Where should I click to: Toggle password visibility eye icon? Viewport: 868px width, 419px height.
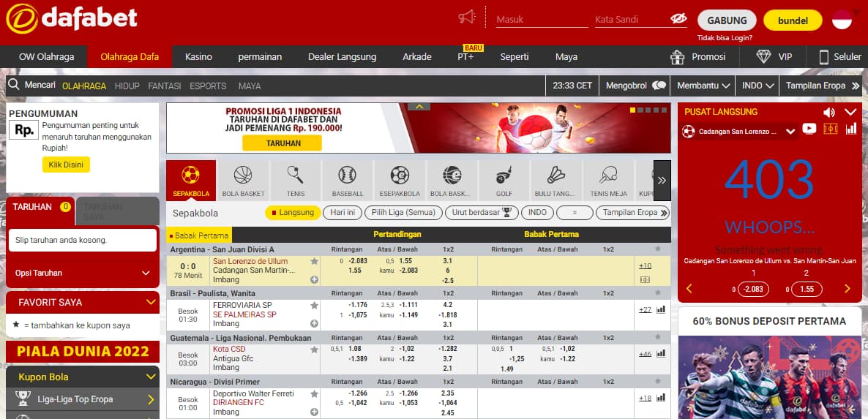(x=678, y=19)
